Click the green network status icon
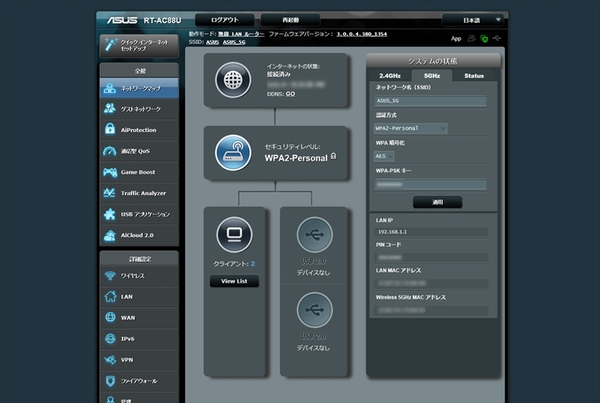This screenshot has width=600, height=403. pos(484,38)
